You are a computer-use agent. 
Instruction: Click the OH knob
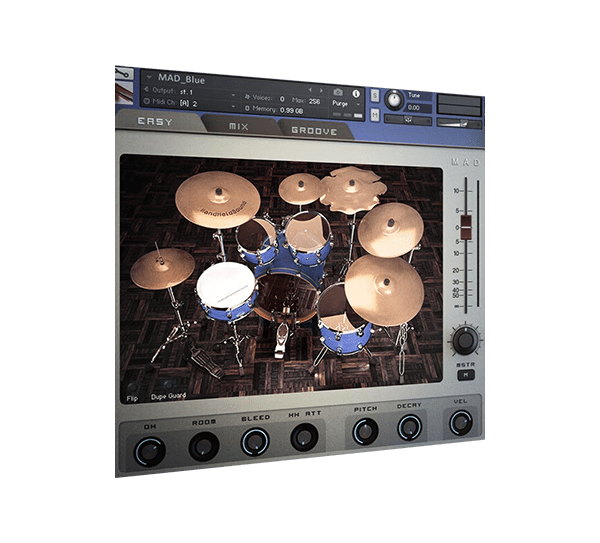(x=150, y=452)
